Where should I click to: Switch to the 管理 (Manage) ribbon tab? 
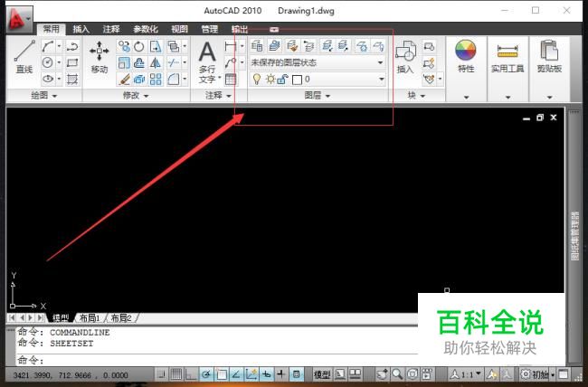coord(209,29)
